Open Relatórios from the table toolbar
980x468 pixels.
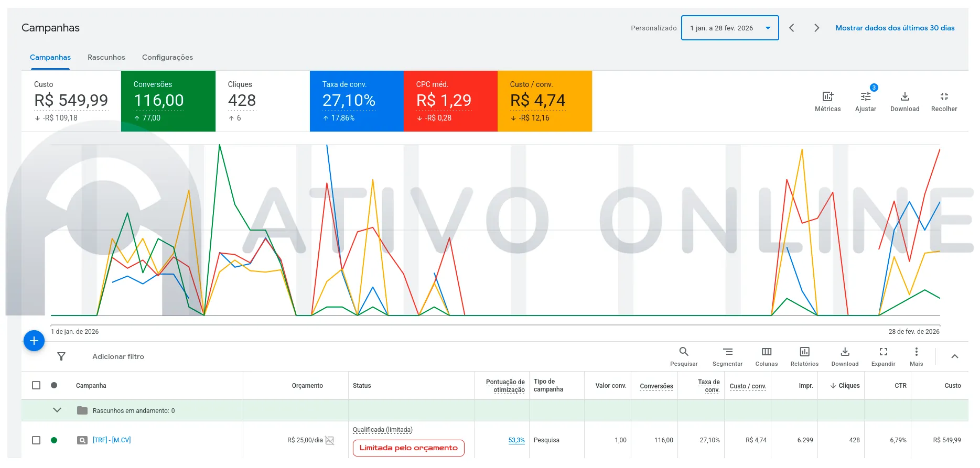tap(804, 357)
